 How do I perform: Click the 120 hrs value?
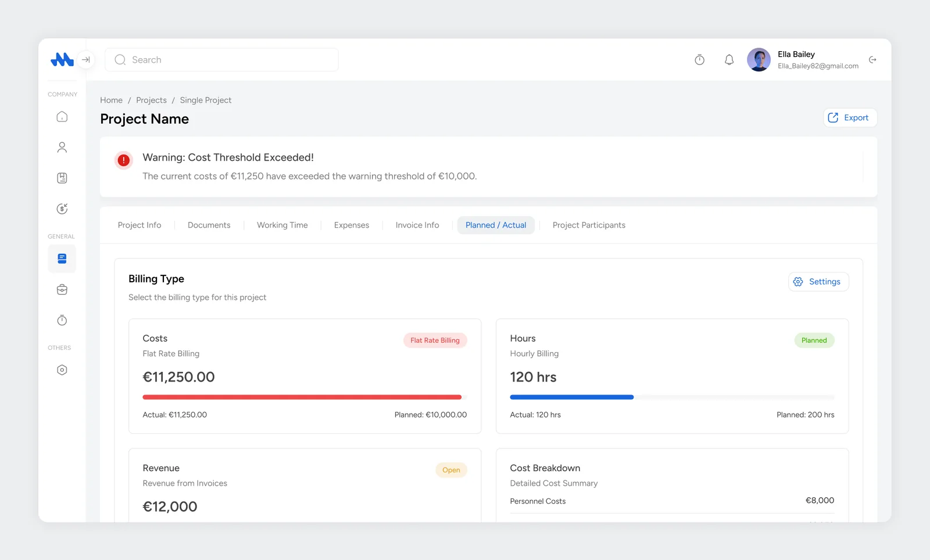[533, 377]
